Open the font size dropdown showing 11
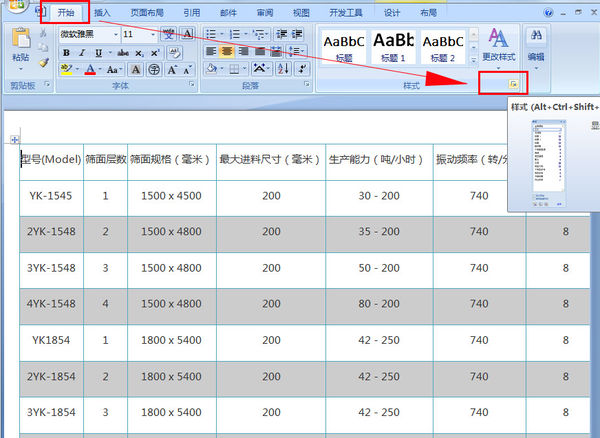Viewport: 600px width, 438px height. coord(153,35)
